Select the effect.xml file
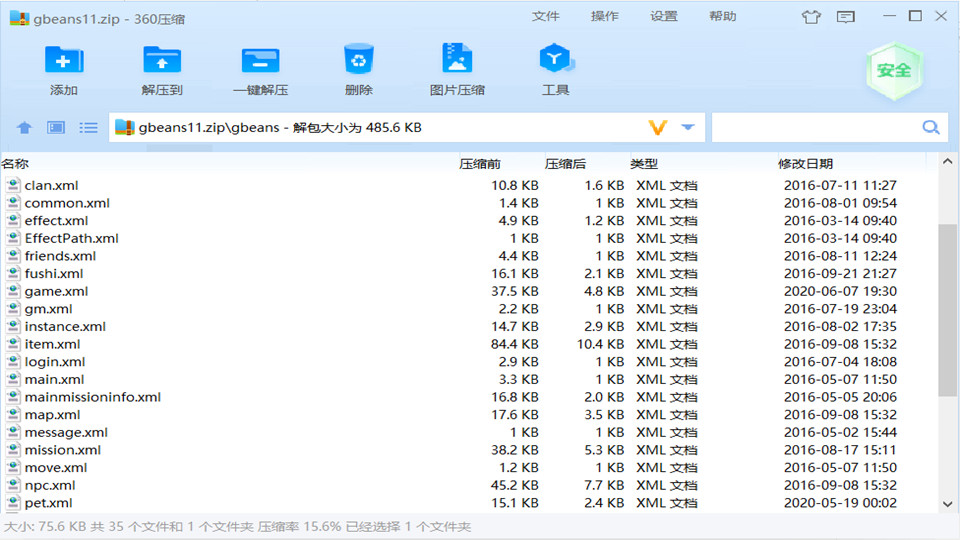The image size is (960, 540). point(56,220)
